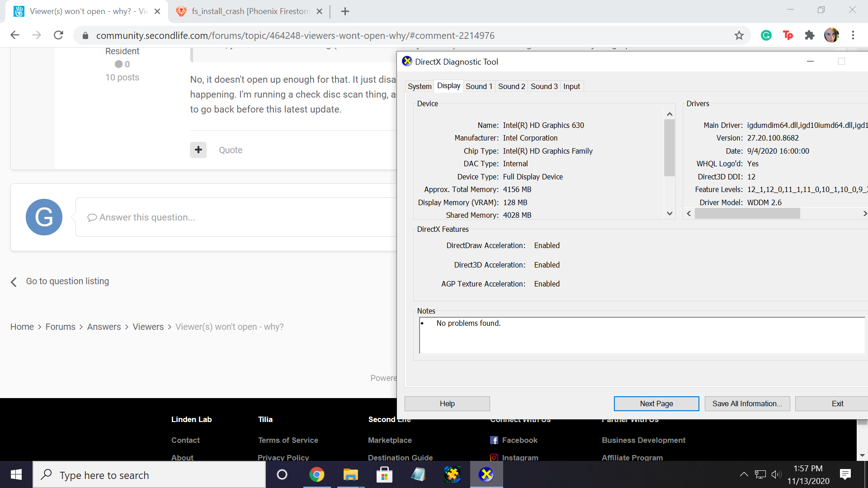Click the Help button in DirectX tool

point(447,404)
